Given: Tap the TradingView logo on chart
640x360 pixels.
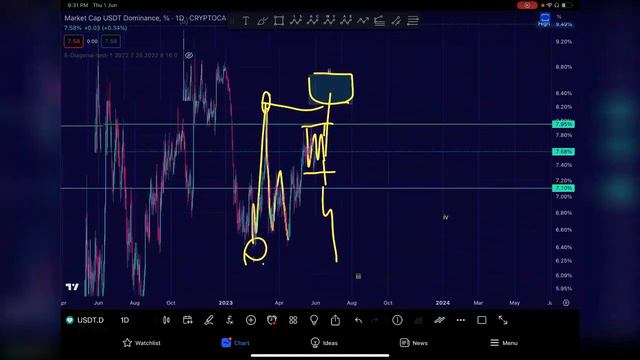Looking at the screenshot, I should tap(72, 287).
